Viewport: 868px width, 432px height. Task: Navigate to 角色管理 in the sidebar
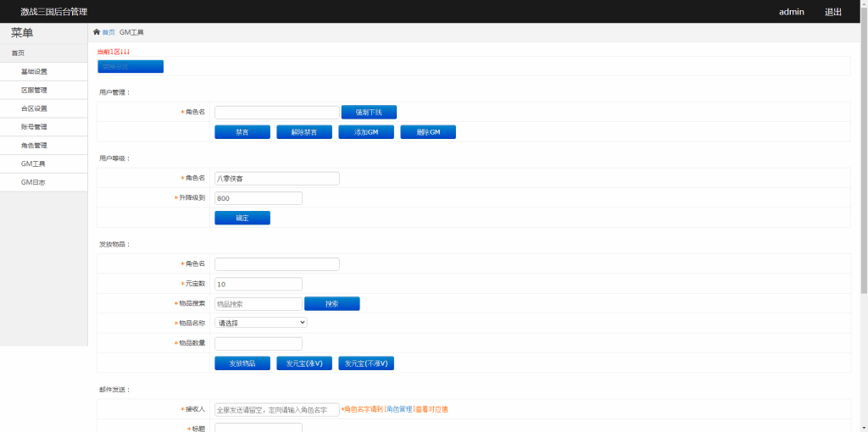[x=34, y=146]
